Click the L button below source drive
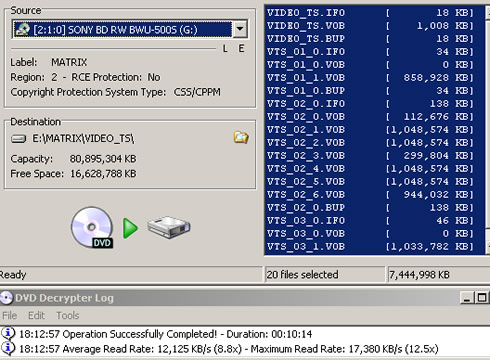 pos(225,49)
